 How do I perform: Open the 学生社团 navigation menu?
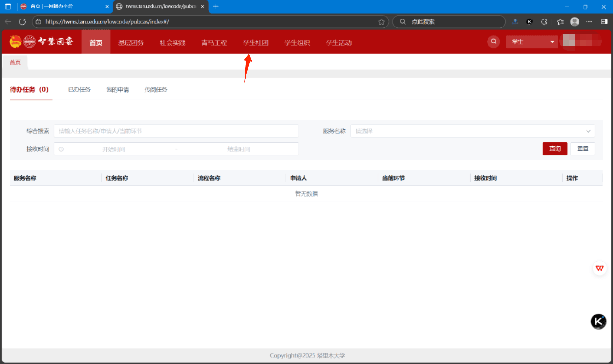pyautogui.click(x=255, y=43)
